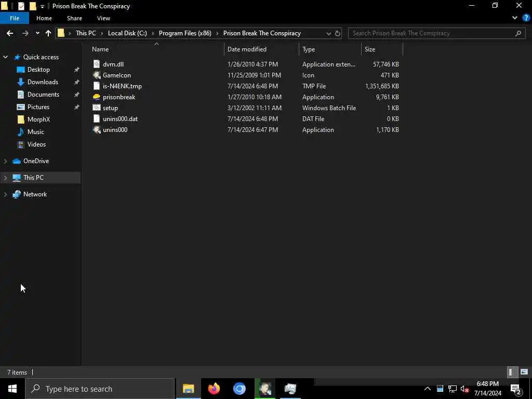Sort by the Size column header

(370, 49)
